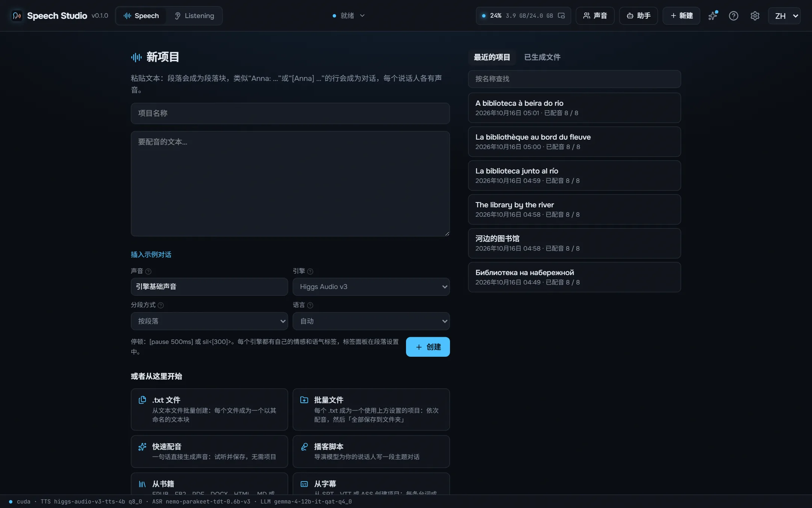Click the 按名称查找 search field
The width and height of the screenshot is (812, 508).
(574, 79)
